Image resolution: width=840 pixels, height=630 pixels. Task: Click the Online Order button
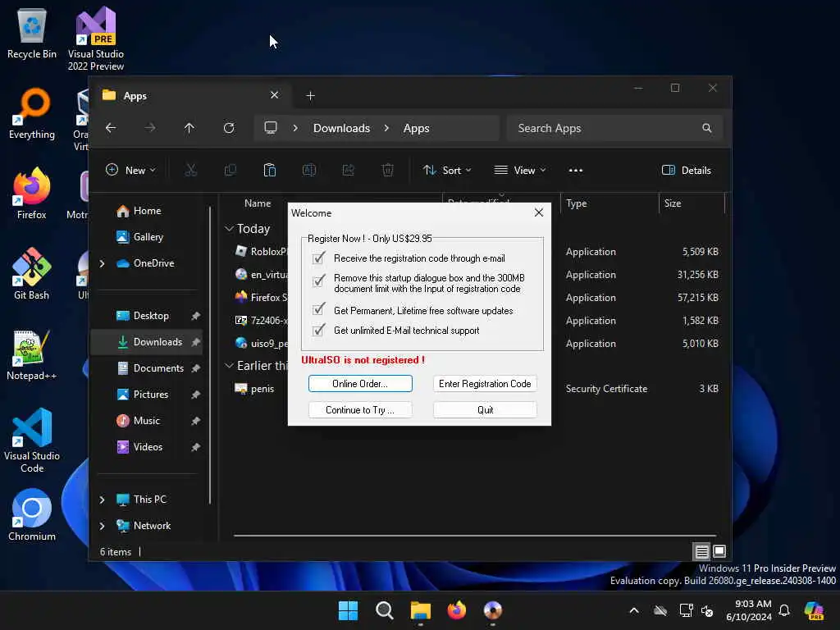(360, 384)
